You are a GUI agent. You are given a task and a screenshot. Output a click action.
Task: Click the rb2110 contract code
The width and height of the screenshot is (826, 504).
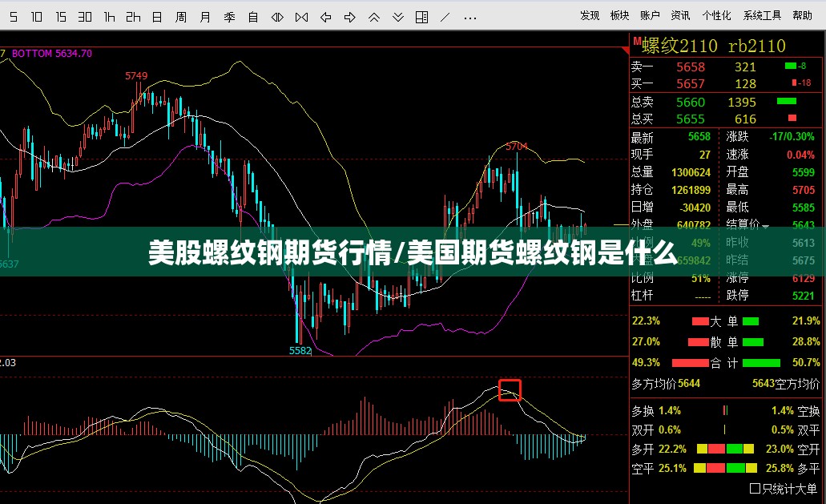point(756,46)
